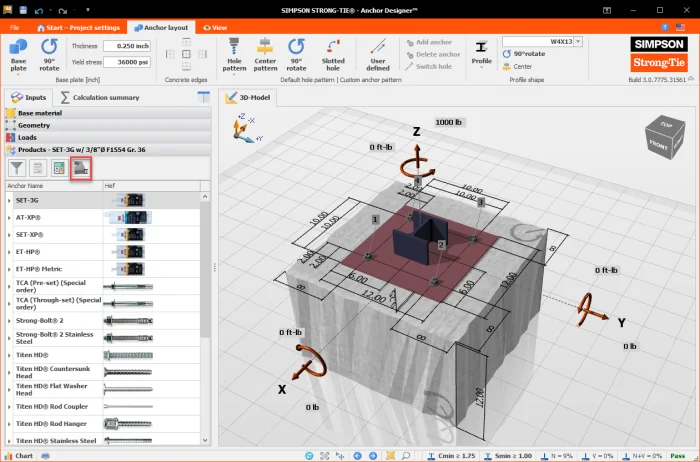This screenshot has width=700, height=462.
Task: Expand the Geometry section
Action: point(108,125)
